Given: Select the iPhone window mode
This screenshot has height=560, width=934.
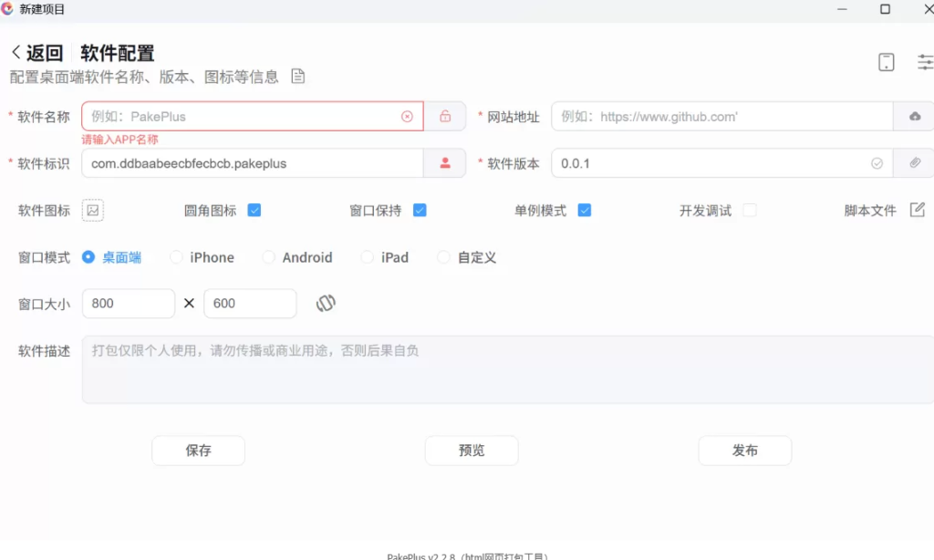Looking at the screenshot, I should tap(202, 257).
